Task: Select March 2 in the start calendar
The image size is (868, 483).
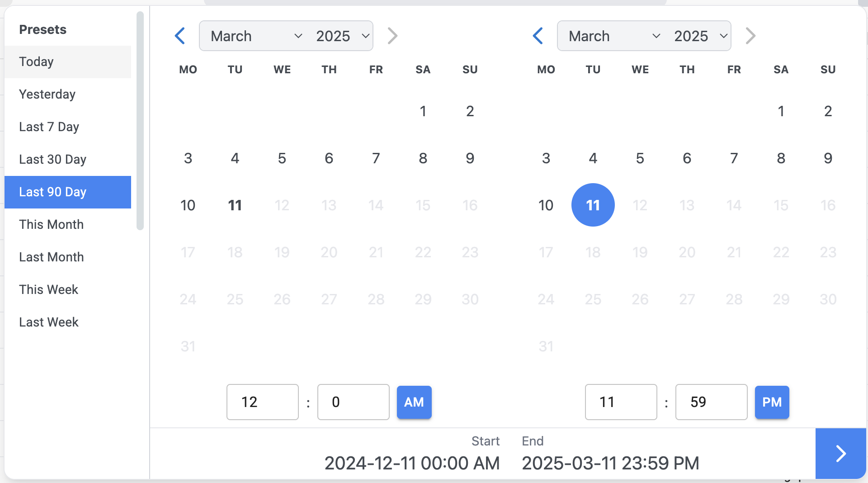Action: [470, 111]
